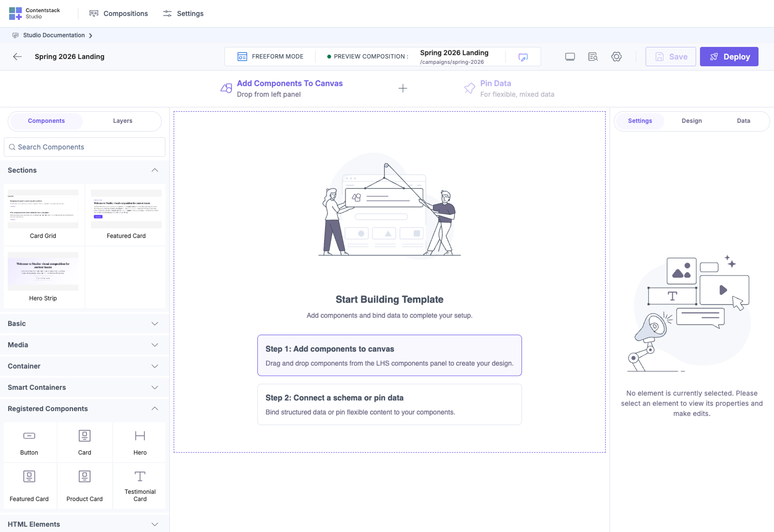Click the plus icon between steps
The height and width of the screenshot is (532, 774).
pyautogui.click(x=402, y=88)
